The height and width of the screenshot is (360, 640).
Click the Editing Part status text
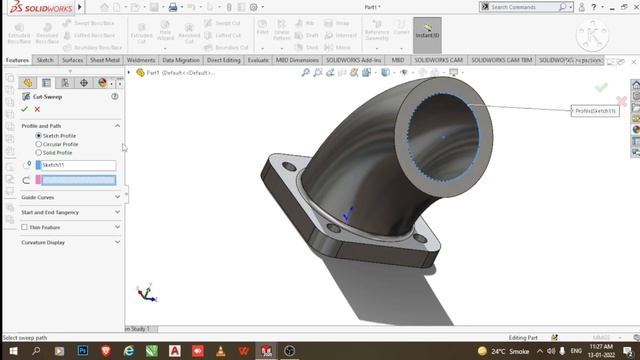[523, 338]
